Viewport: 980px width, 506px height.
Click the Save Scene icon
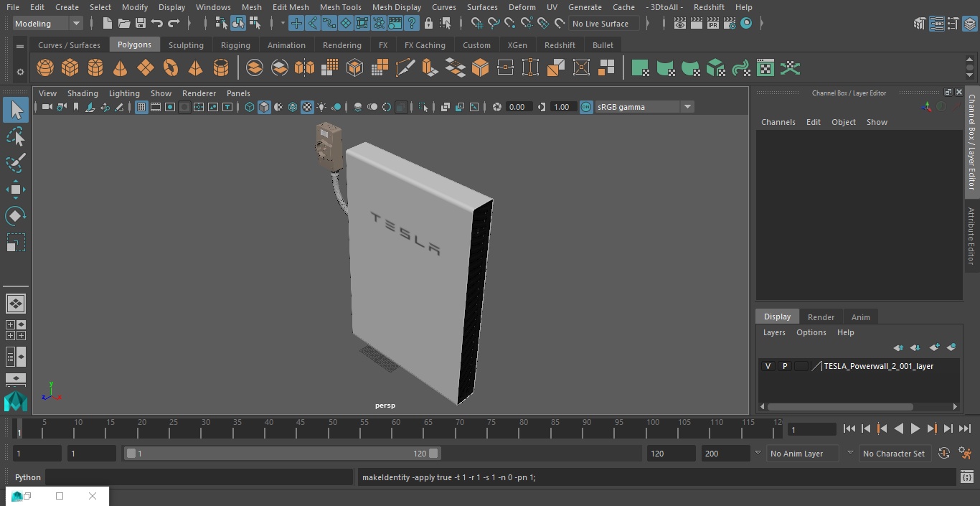click(x=141, y=24)
